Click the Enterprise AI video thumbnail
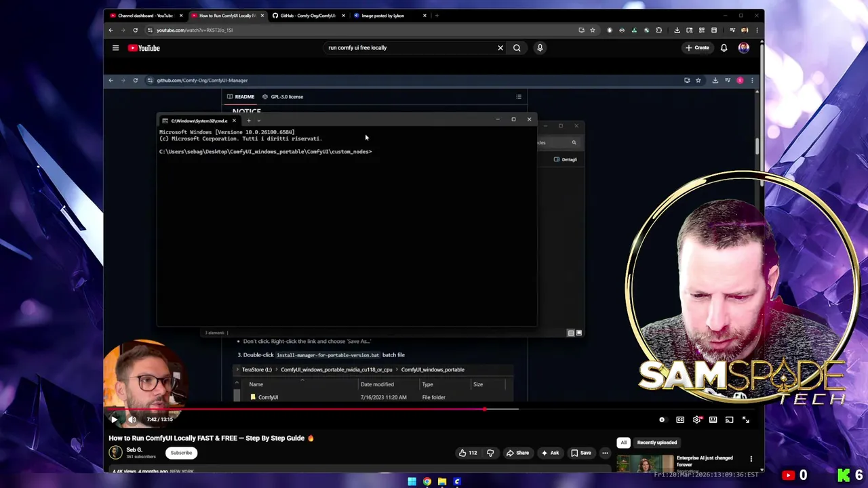Screen dimensions: 868x488 pyautogui.click(x=645, y=463)
